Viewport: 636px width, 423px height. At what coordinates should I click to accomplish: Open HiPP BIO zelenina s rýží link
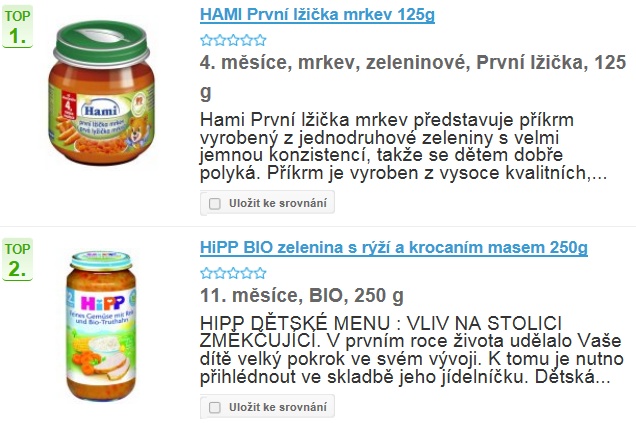[393, 247]
